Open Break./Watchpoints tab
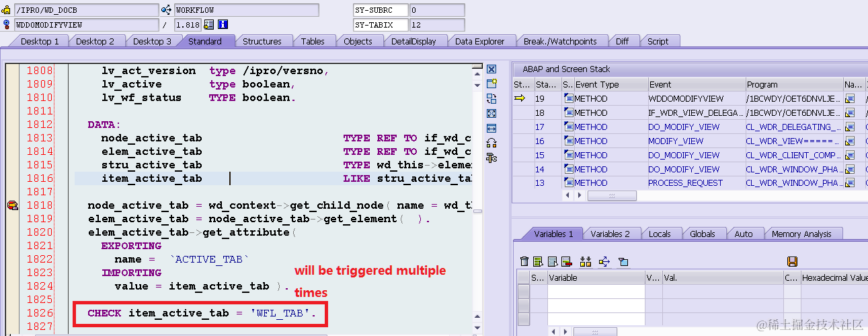This screenshot has width=868, height=336. (x=560, y=41)
